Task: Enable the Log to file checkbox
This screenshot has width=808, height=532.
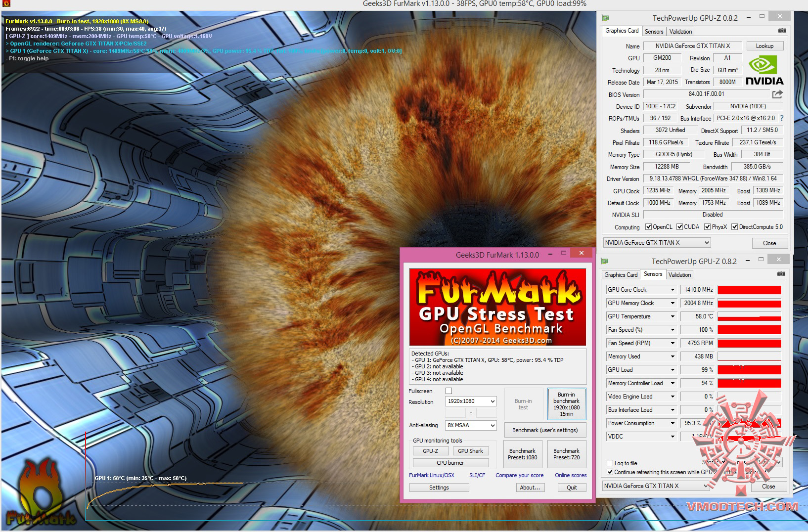Action: (610, 463)
